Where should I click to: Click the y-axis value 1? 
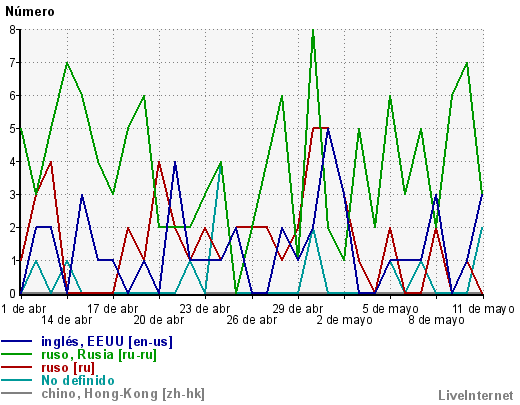pos(13,261)
